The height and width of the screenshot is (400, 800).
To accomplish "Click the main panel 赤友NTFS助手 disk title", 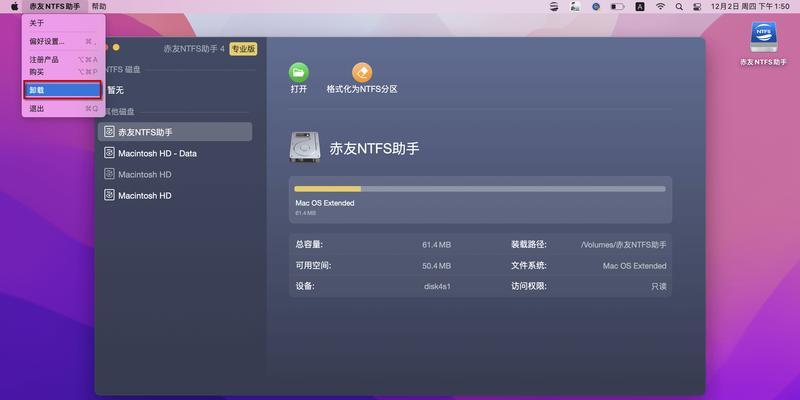I will pyautogui.click(x=374, y=148).
